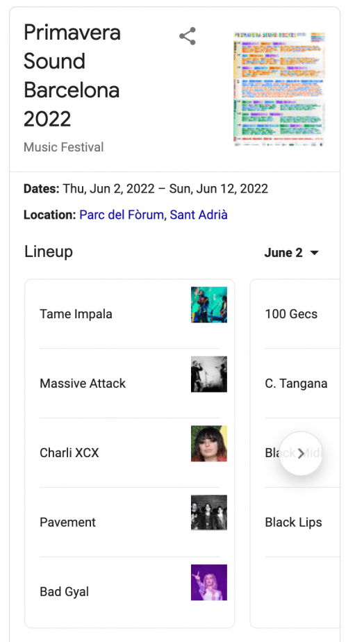Image resolution: width=364 pixels, height=642 pixels.
Task: Select Bad Gyal in the lineup
Action: point(130,591)
